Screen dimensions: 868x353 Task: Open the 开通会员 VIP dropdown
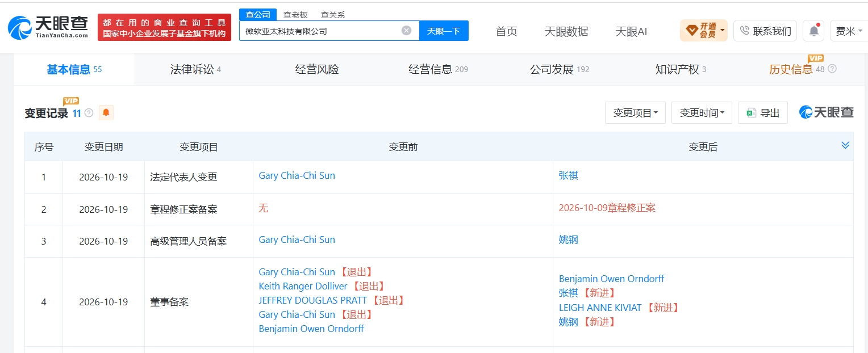coord(703,31)
